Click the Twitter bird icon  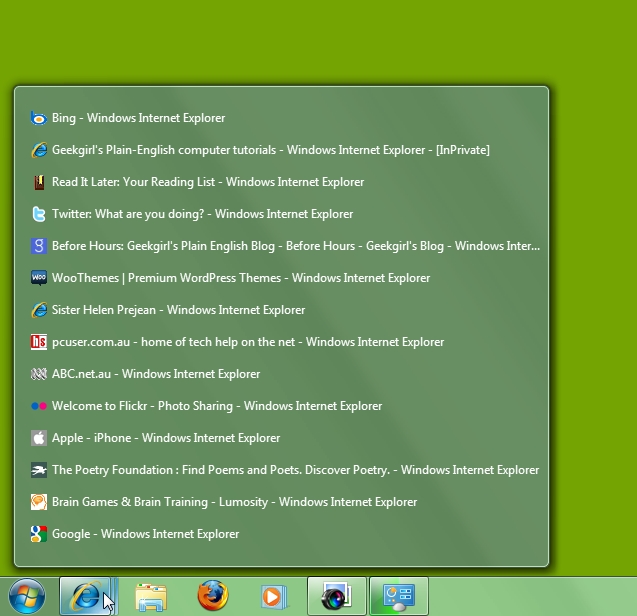coord(39,214)
